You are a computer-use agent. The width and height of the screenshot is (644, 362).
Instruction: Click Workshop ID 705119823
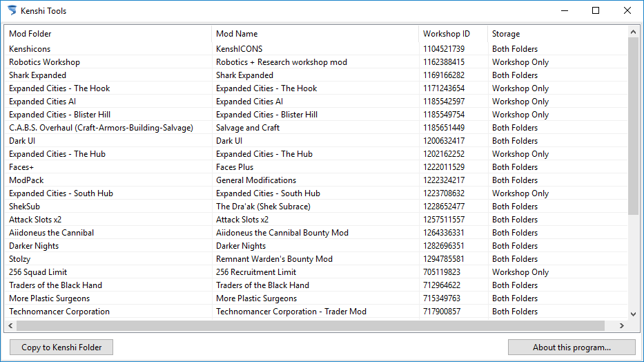(x=442, y=272)
